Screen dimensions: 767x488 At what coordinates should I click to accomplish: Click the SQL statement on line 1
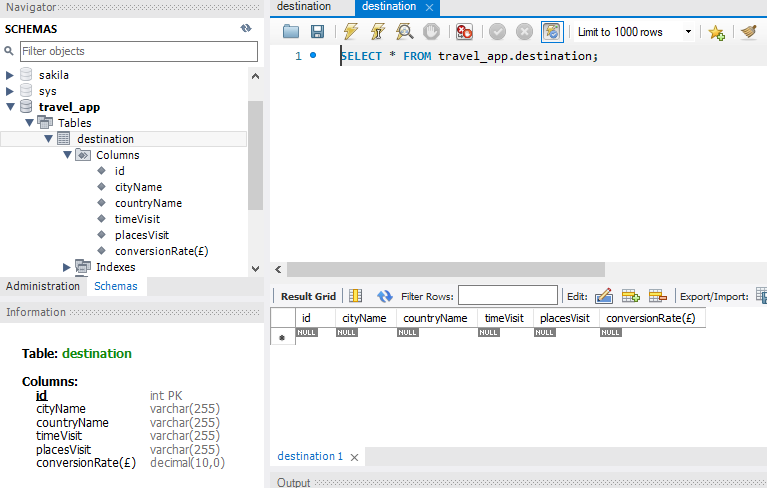point(469,56)
